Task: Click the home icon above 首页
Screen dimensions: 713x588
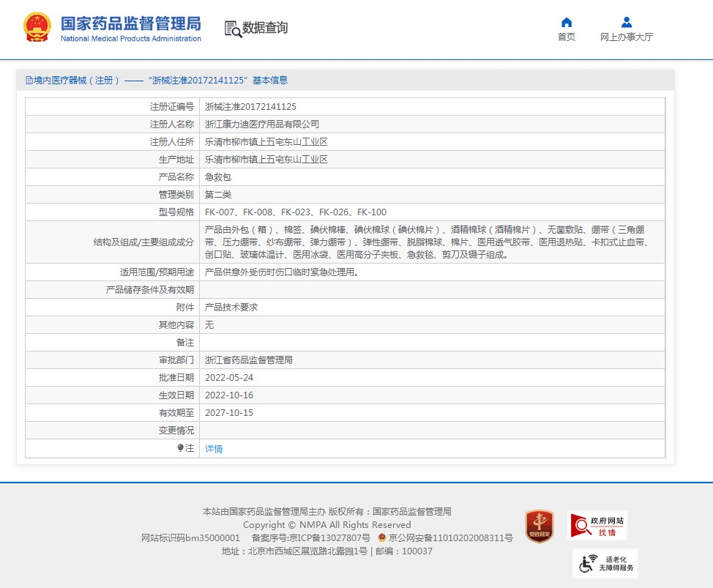Action: 566,22
